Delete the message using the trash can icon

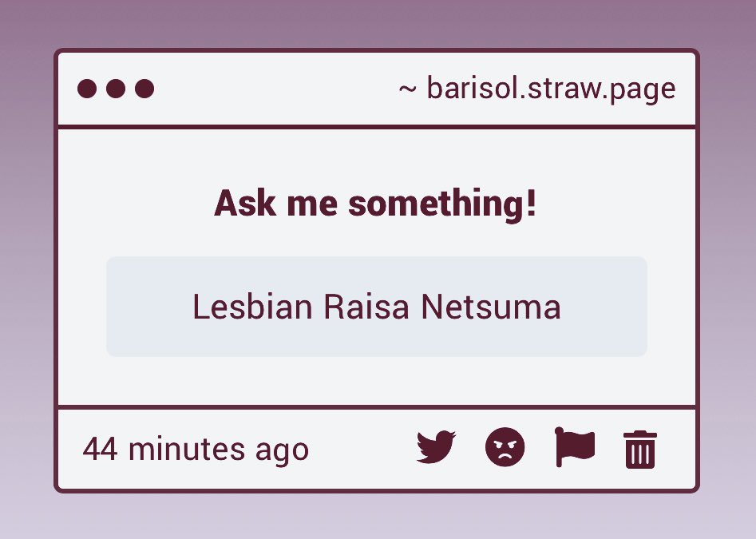click(x=640, y=450)
